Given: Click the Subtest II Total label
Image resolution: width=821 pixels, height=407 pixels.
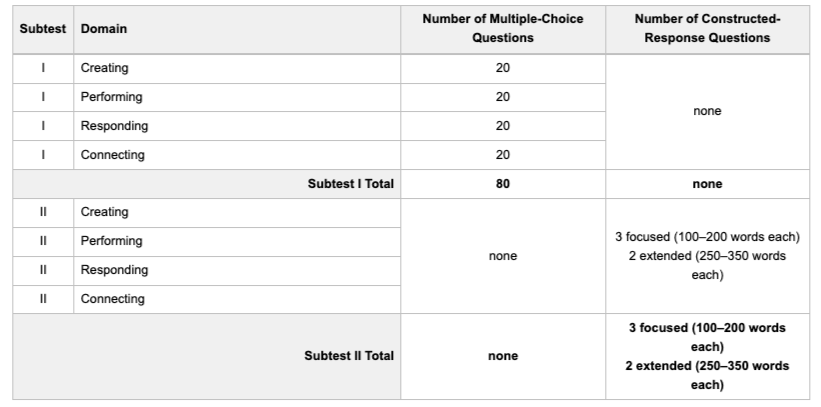Looking at the screenshot, I should pyautogui.click(x=349, y=356).
